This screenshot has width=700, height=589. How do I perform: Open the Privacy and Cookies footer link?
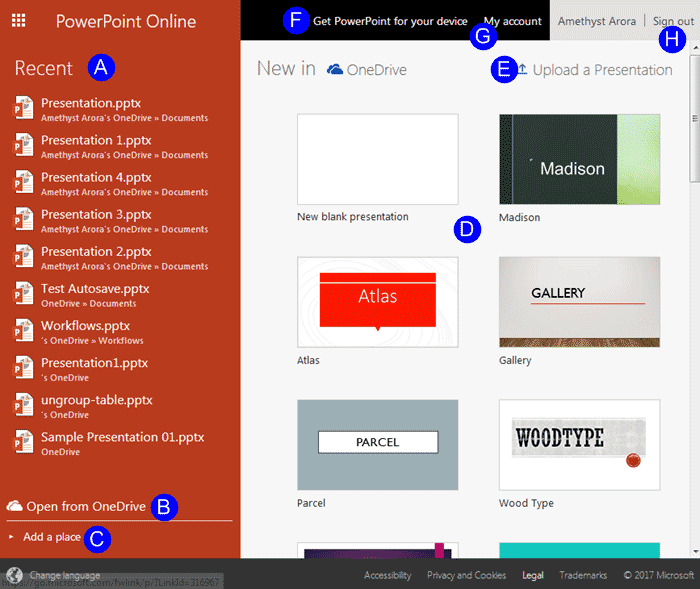466,575
